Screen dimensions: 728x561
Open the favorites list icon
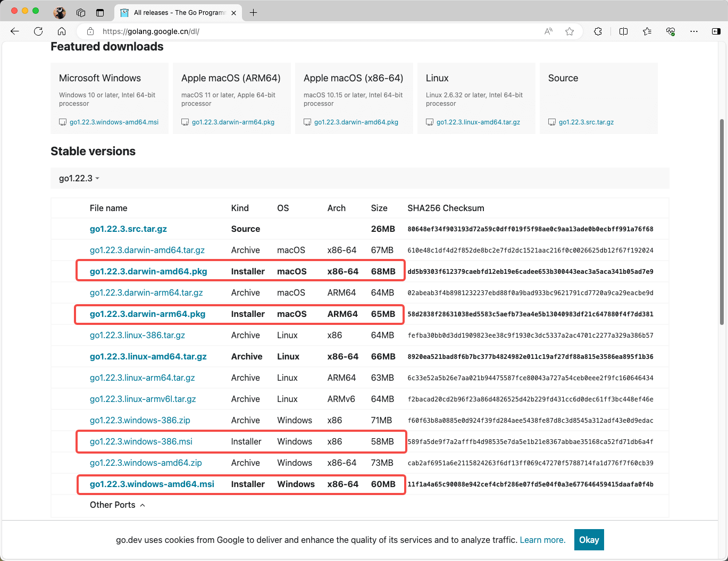[647, 31]
